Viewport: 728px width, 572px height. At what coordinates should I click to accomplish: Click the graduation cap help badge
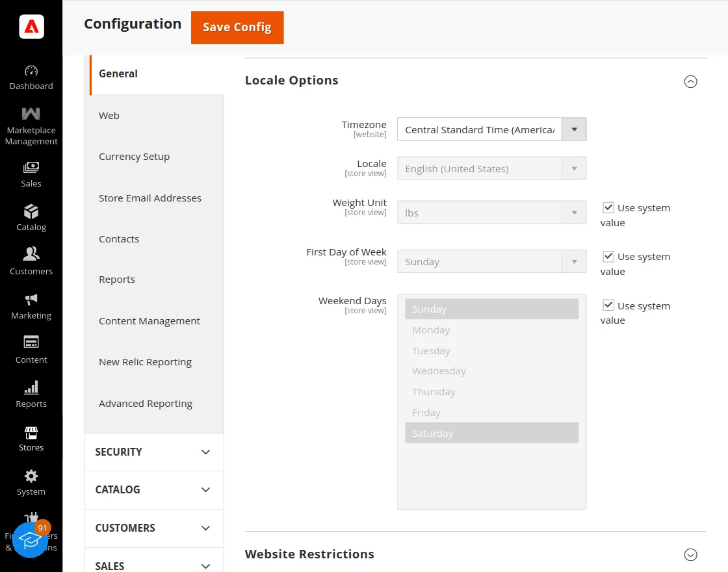click(x=30, y=539)
